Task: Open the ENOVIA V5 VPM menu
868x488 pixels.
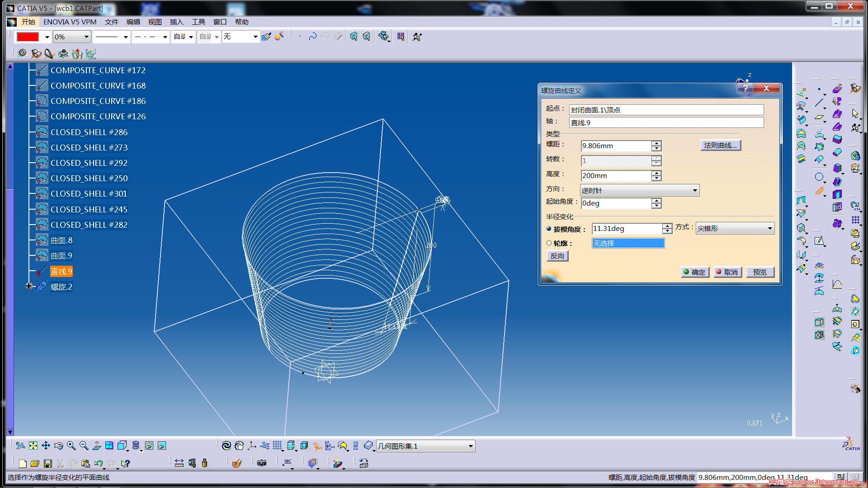Action: (70, 22)
